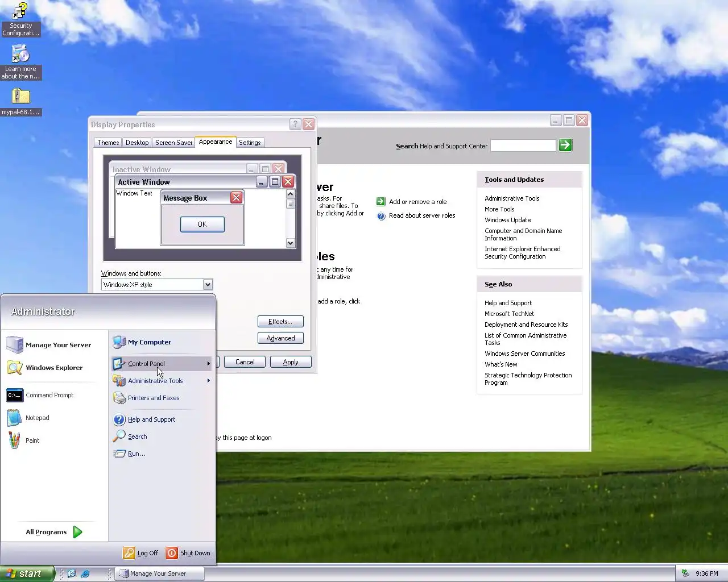Click the Log Off key icon
This screenshot has width=728, height=582.
pos(129,553)
